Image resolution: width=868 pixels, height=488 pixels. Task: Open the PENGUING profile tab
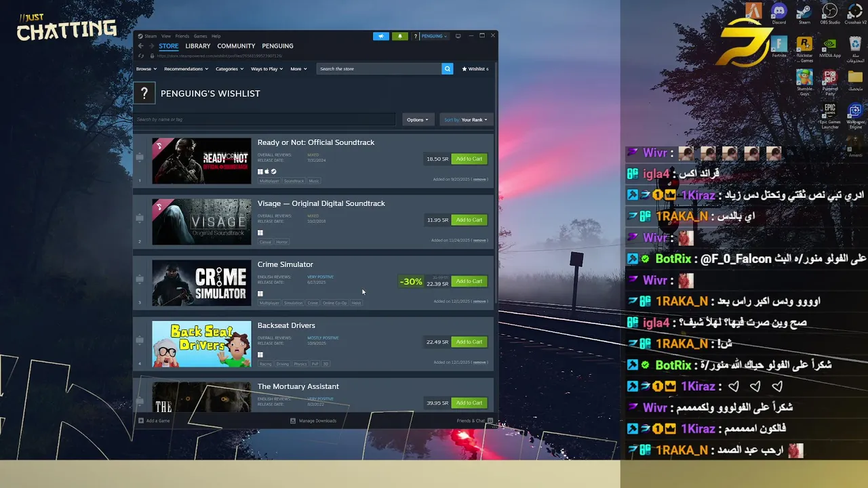coord(277,46)
